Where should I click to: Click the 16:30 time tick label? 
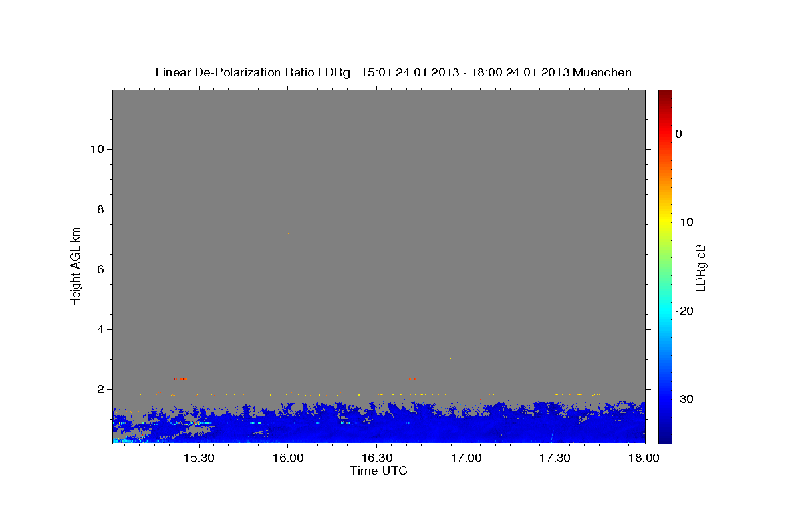coord(376,458)
